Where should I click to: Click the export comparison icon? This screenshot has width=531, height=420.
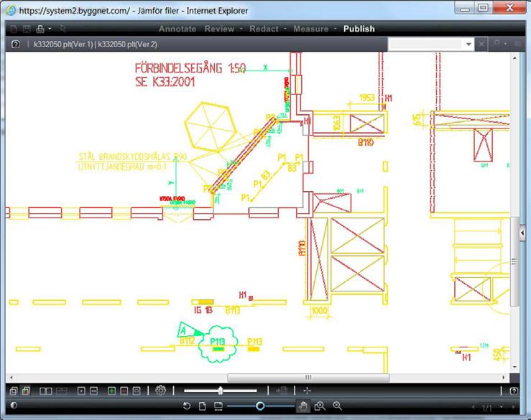(282, 391)
